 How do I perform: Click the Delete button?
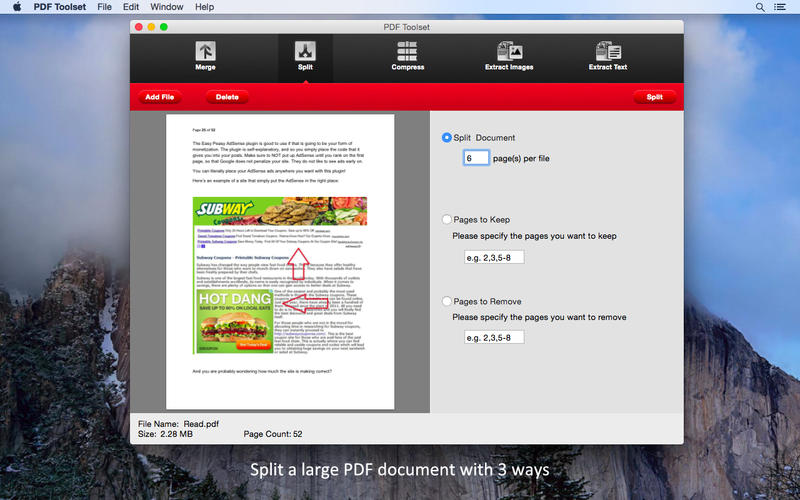pos(227,97)
